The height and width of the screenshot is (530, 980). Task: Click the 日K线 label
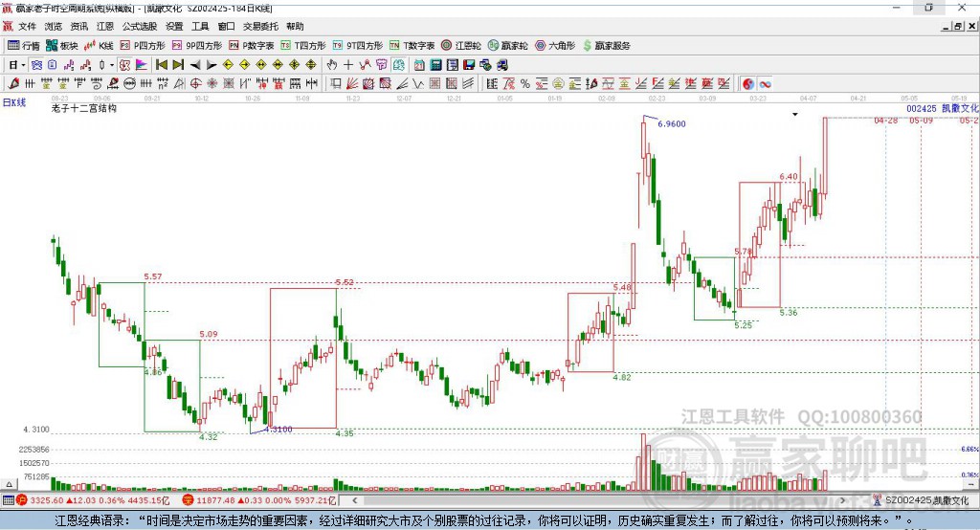click(14, 102)
